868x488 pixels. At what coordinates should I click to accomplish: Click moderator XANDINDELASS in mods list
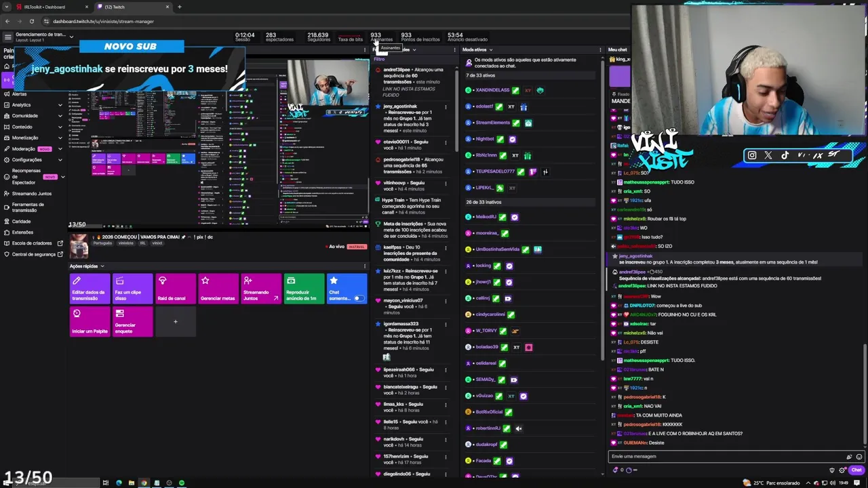(x=492, y=90)
